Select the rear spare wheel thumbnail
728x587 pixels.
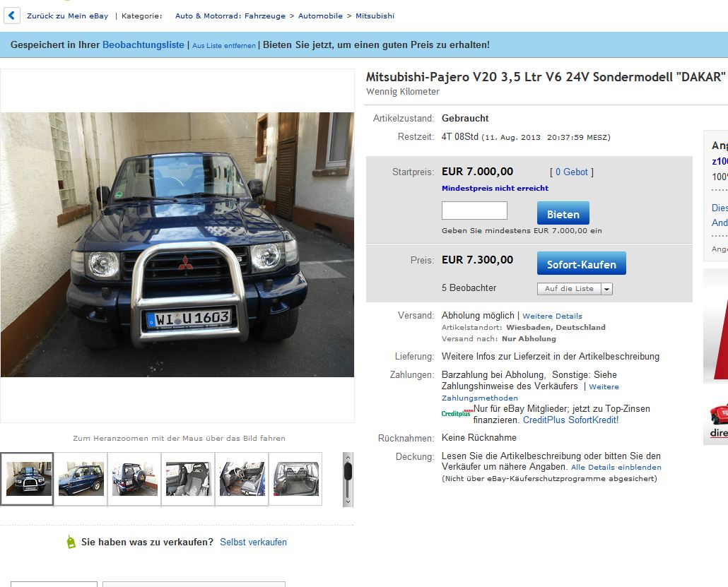pos(134,479)
